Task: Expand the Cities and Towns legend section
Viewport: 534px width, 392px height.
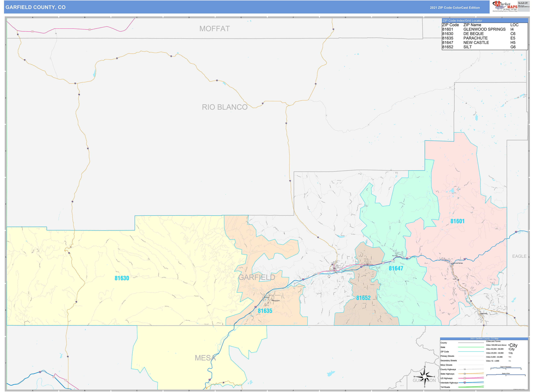Action: click(493, 341)
